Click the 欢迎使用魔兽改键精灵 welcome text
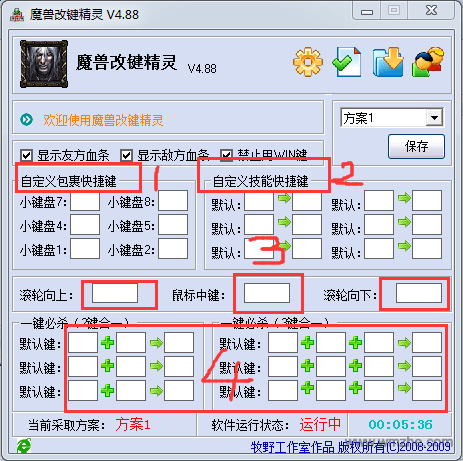463x461 pixels. tap(103, 120)
